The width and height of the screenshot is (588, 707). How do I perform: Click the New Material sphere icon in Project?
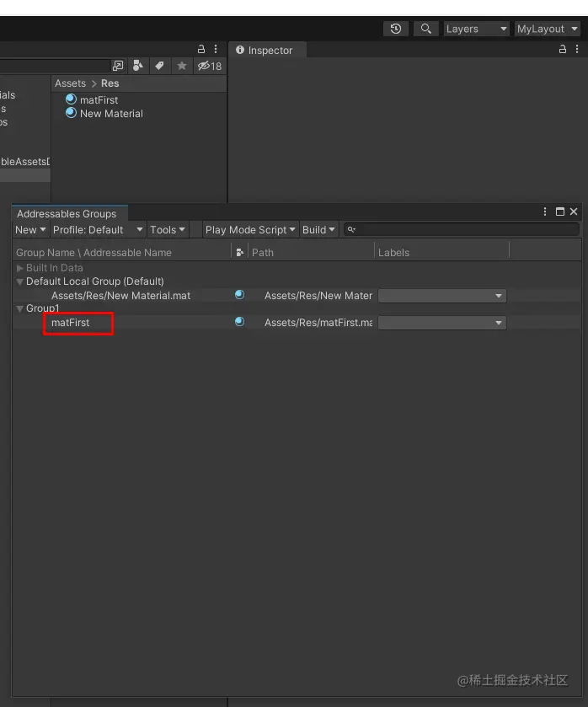[x=71, y=112]
